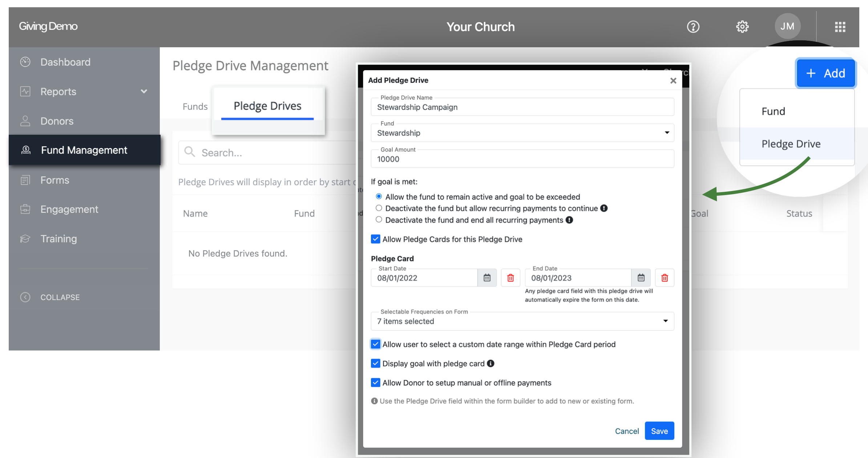Open the Start Date calendar picker

[487, 278]
